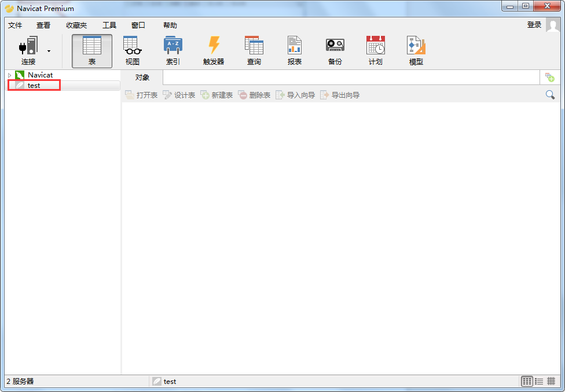
Task: Select the test connection in sidebar
Action: 34,86
